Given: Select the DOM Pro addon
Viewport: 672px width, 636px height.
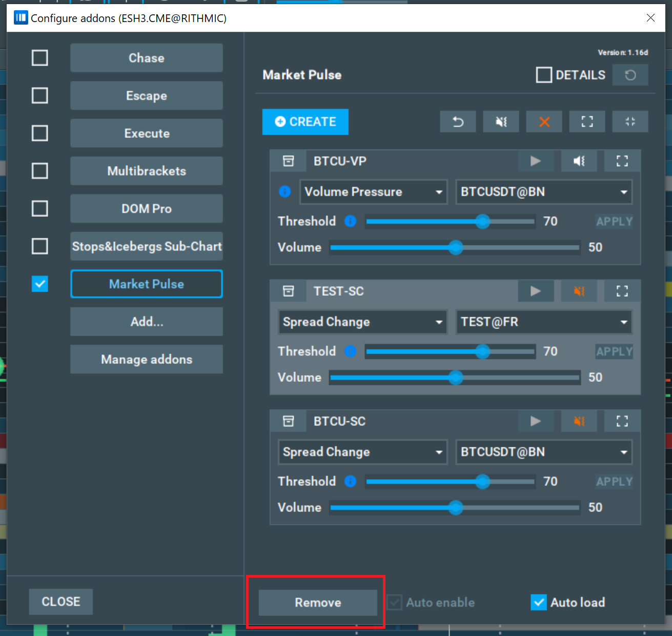Looking at the screenshot, I should click(147, 209).
